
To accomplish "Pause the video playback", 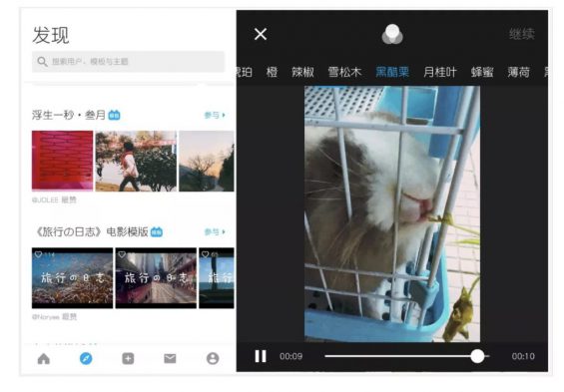I will click(x=261, y=356).
